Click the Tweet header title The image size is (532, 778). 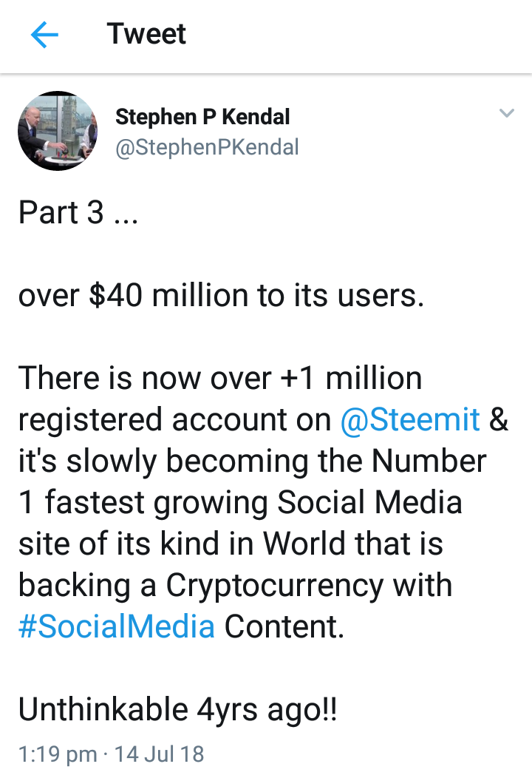coord(146,34)
